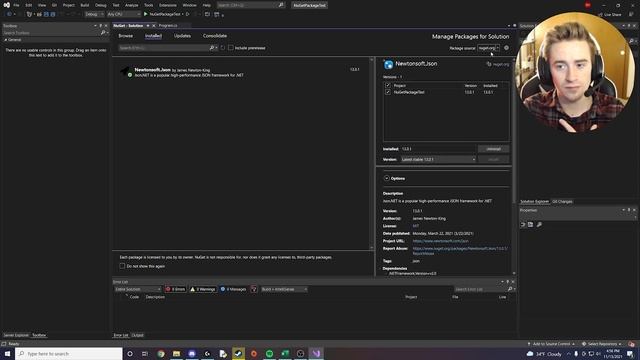Open Task View on the taskbar
This screenshot has height=360, width=640.
(145, 353)
